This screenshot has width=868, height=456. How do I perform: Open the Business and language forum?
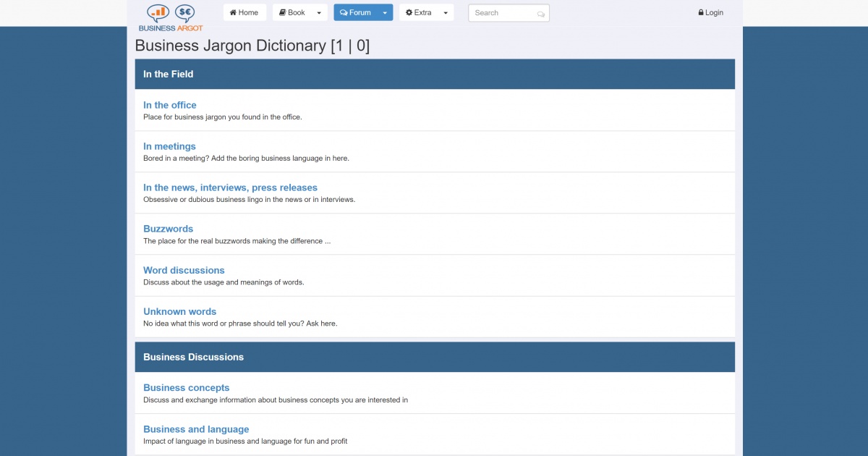pyautogui.click(x=196, y=429)
